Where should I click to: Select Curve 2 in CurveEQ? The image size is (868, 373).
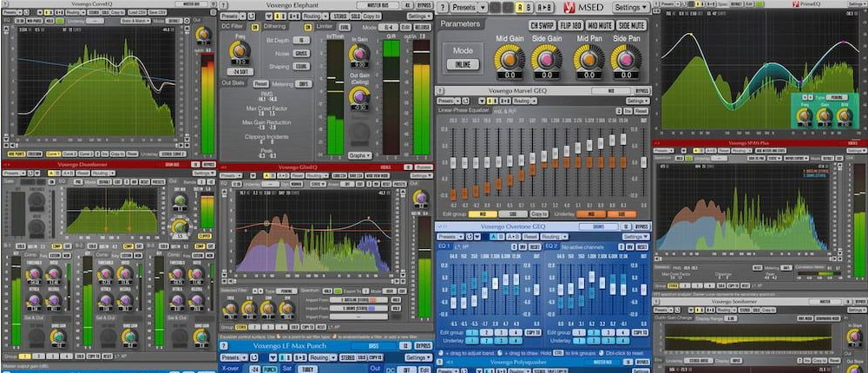[69, 154]
